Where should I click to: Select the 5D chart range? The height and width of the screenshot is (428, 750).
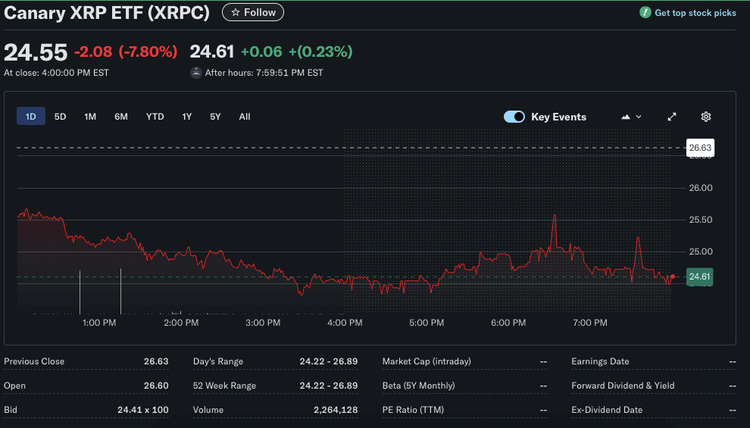click(60, 117)
